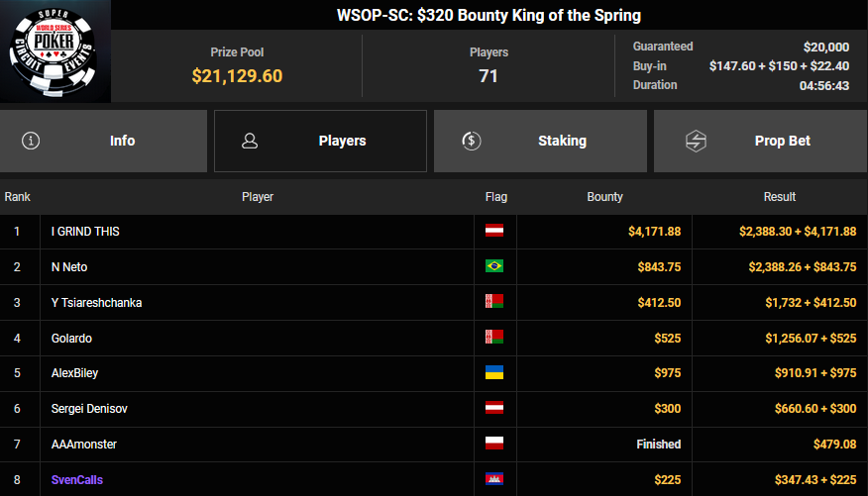Click the Info circle icon

pos(32,141)
